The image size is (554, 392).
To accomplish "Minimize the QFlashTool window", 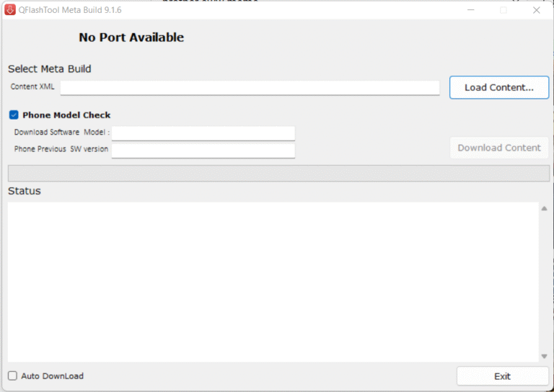I will [470, 10].
